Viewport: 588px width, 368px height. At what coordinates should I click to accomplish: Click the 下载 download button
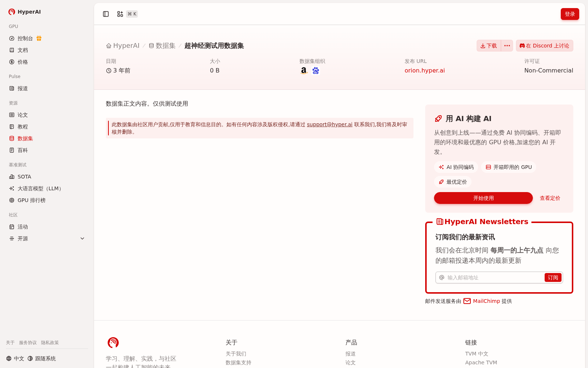pos(489,46)
